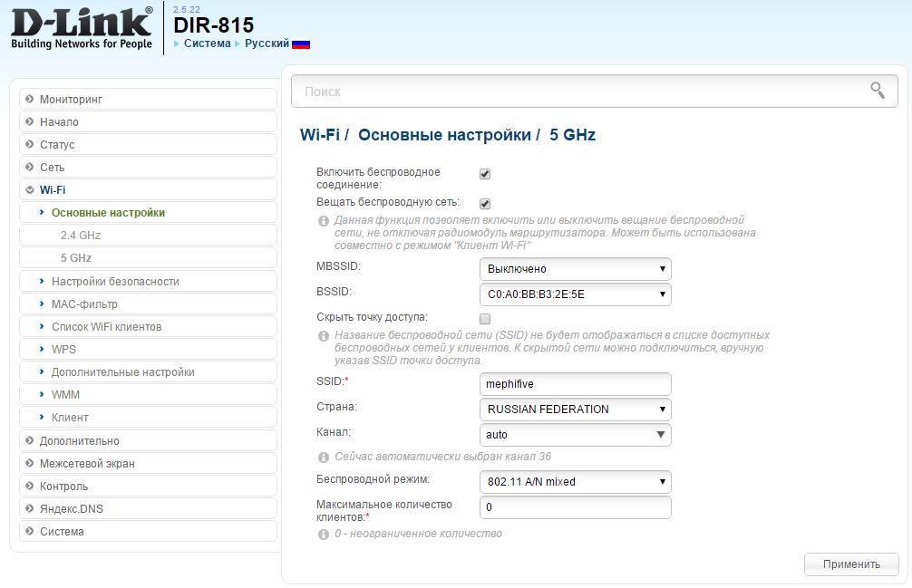Enable Скрыть точку доступа checkbox
The height and width of the screenshot is (588, 912).
(485, 319)
